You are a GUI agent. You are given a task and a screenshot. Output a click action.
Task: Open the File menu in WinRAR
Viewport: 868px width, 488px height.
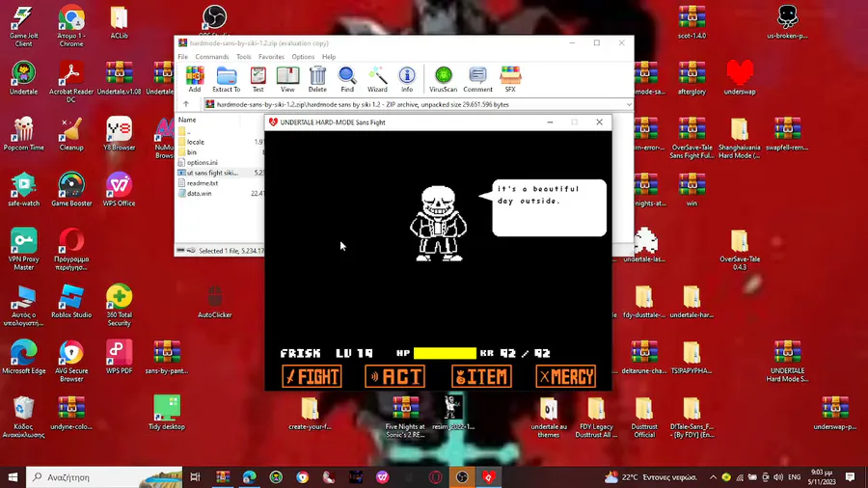(x=182, y=57)
